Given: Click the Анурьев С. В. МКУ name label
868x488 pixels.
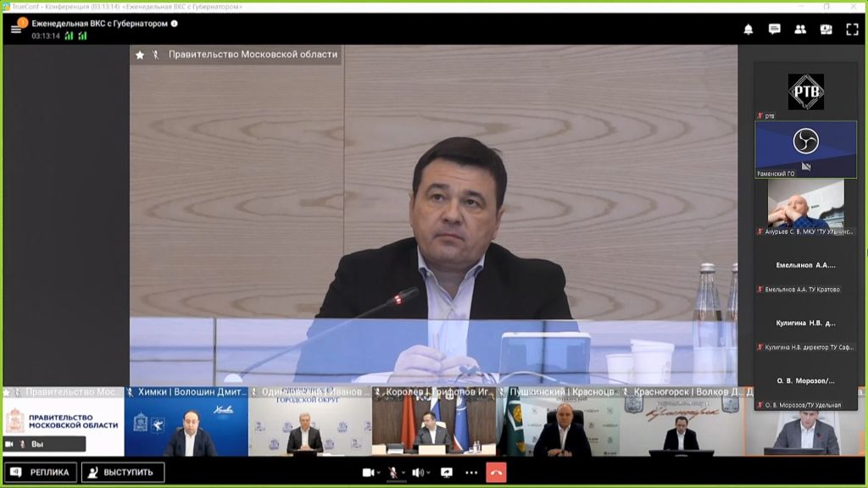Looking at the screenshot, I should (810, 232).
